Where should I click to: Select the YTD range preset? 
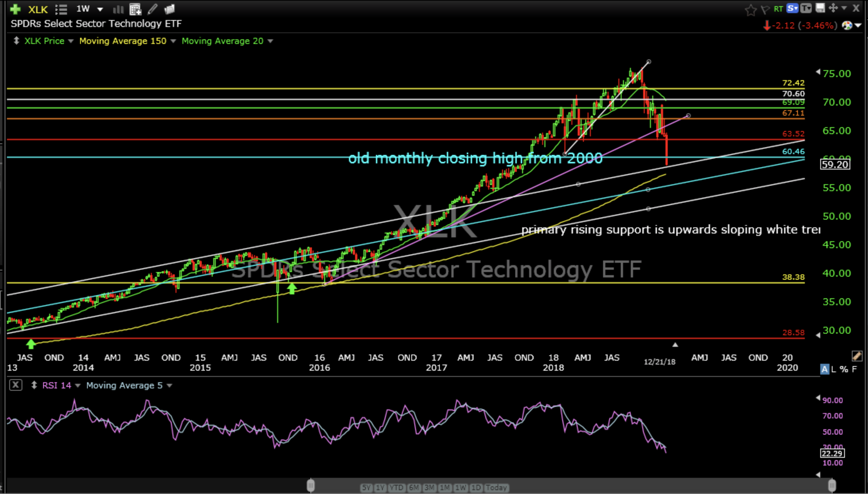396,487
